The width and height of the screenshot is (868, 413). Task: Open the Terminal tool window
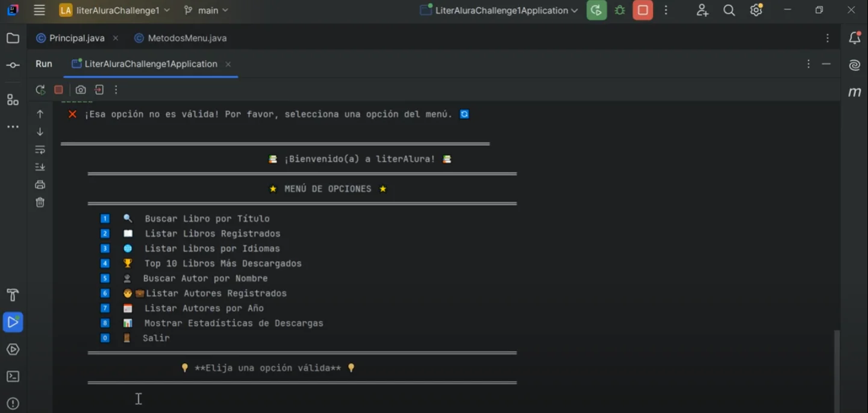tap(13, 377)
